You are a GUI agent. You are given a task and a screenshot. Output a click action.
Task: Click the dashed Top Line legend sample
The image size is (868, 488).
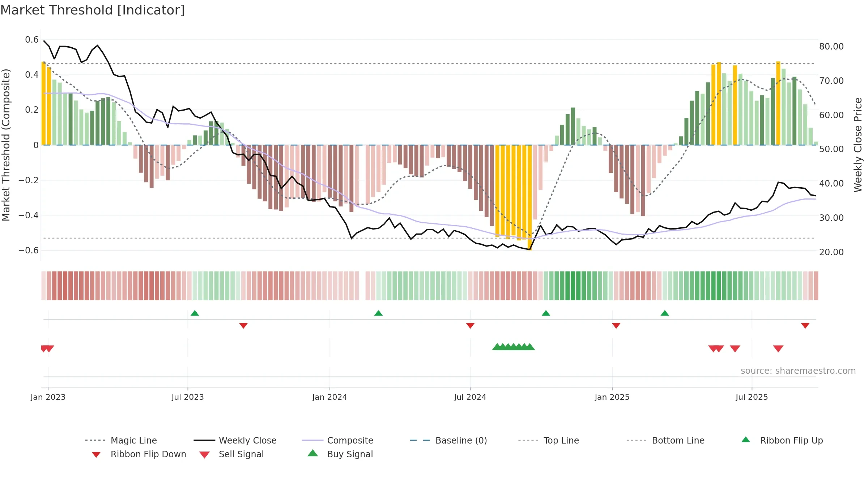coord(528,440)
